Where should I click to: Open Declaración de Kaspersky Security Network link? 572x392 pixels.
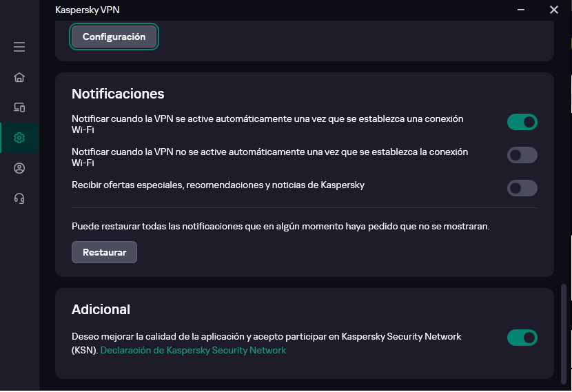193,350
